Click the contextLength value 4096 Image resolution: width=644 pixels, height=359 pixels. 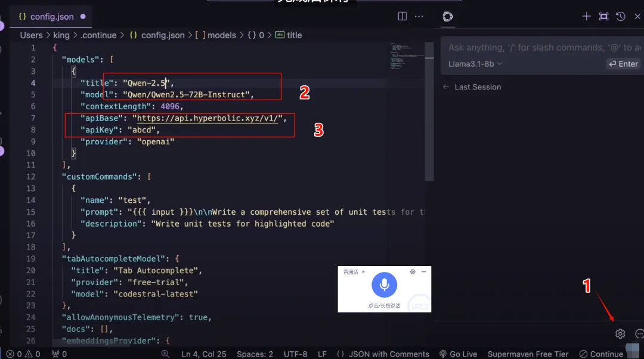(169, 106)
